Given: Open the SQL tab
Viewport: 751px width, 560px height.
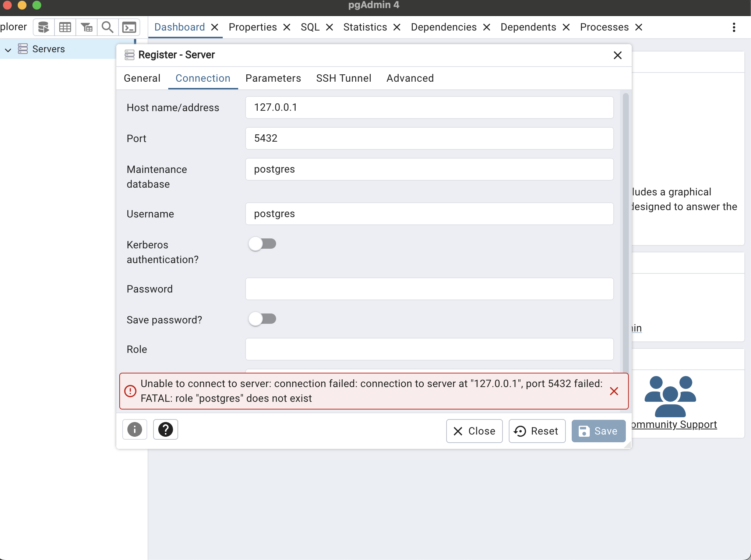Looking at the screenshot, I should pyautogui.click(x=310, y=27).
